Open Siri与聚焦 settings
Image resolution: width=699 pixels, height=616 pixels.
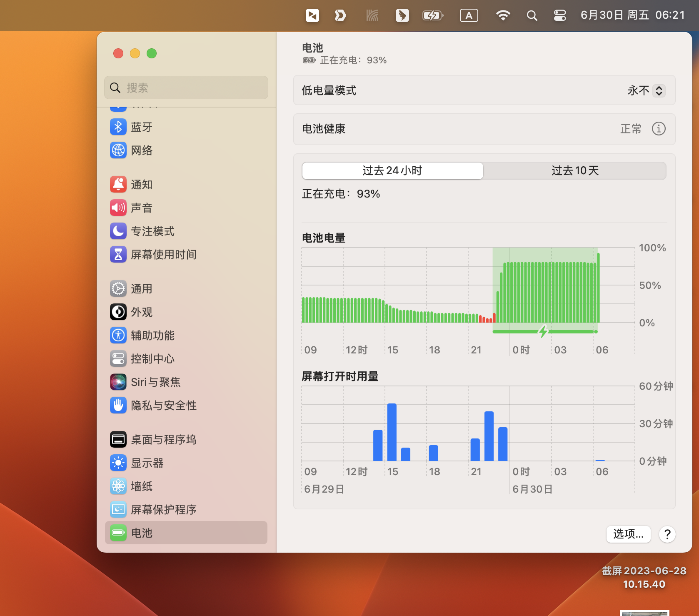tap(155, 382)
